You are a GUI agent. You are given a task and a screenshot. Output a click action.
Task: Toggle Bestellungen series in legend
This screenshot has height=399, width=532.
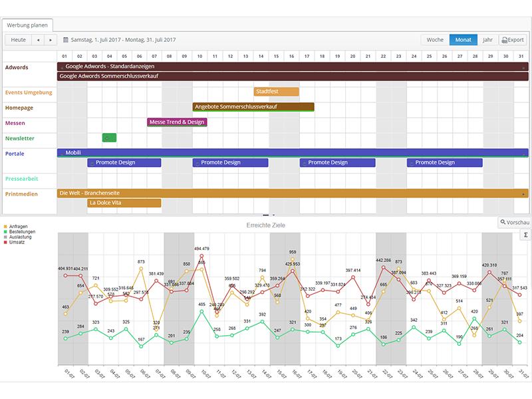point(20,231)
